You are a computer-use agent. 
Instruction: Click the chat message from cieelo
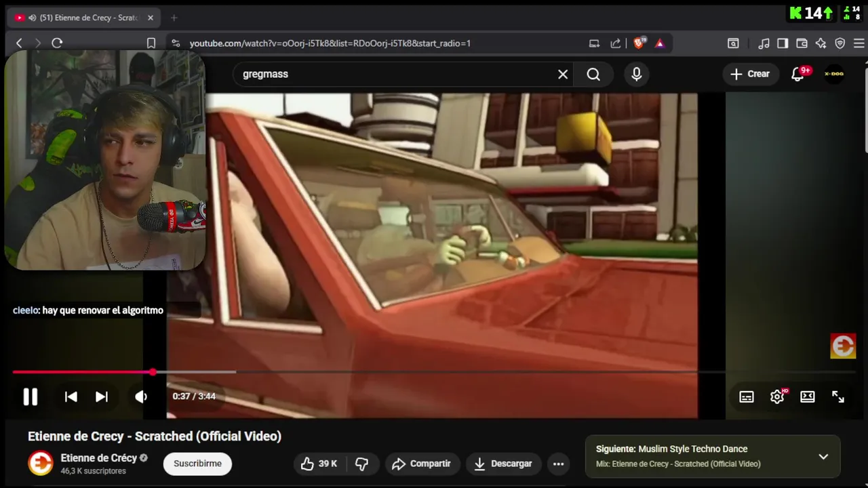(x=88, y=310)
